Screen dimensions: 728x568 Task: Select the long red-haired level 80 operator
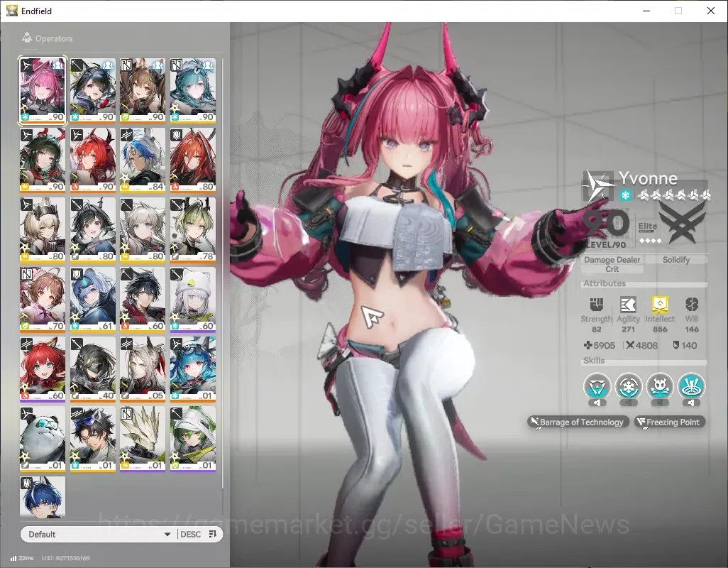193,160
